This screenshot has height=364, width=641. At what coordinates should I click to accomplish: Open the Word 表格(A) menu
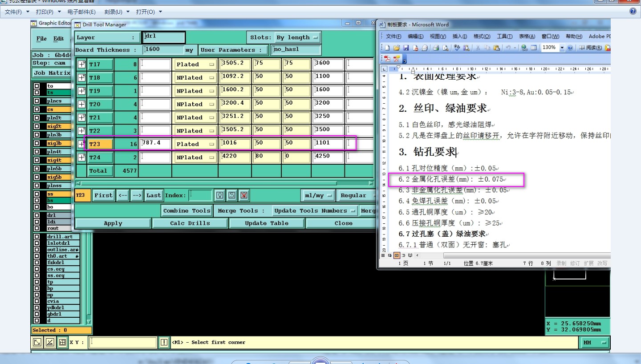pos(527,36)
